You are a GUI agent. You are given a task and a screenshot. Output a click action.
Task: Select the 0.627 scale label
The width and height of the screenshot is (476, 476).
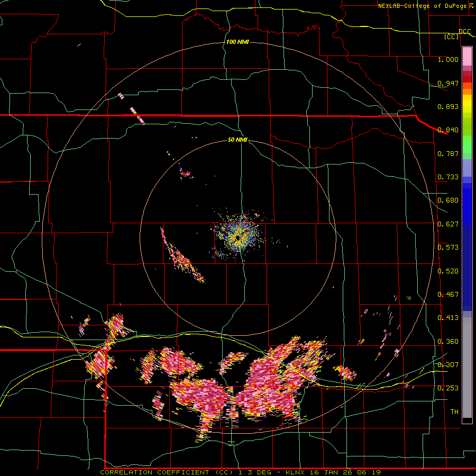[x=448, y=224]
